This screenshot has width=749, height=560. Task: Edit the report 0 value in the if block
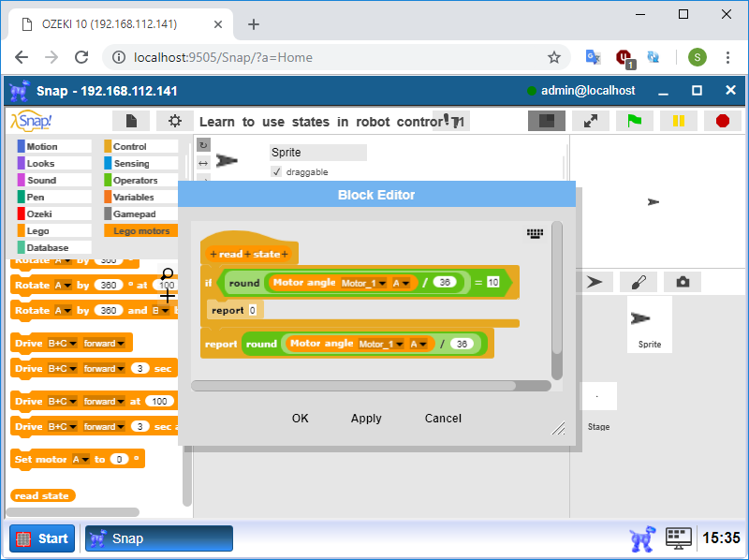[252, 311]
